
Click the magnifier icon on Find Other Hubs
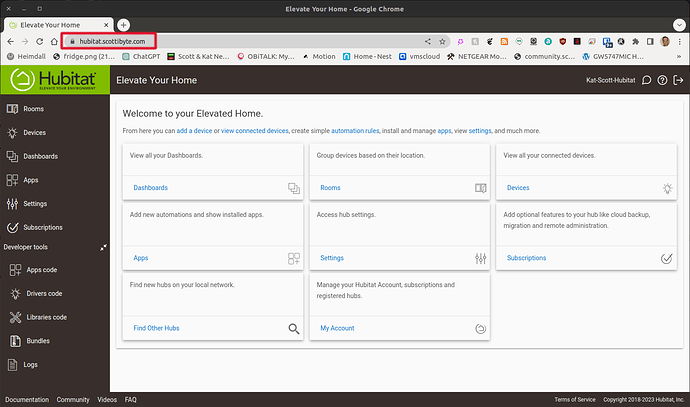[293, 328]
